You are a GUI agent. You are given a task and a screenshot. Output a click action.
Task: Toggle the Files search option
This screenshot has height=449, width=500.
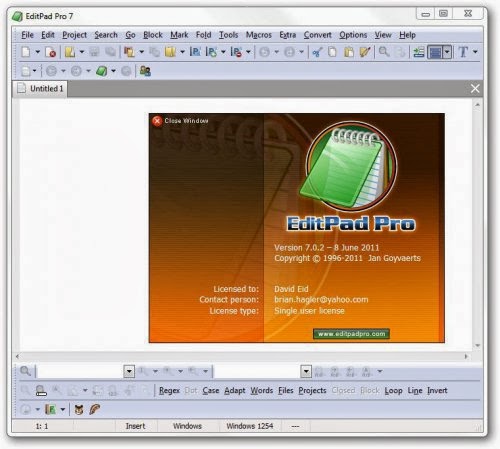[x=286, y=390]
